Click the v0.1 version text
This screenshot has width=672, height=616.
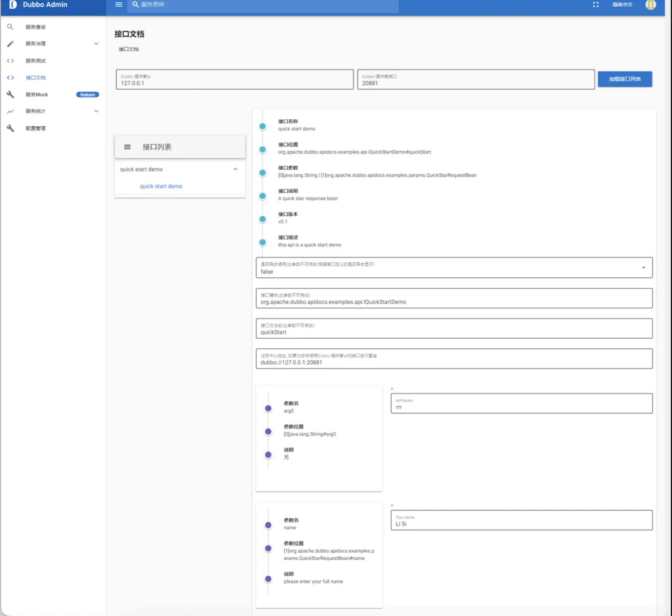point(283,222)
